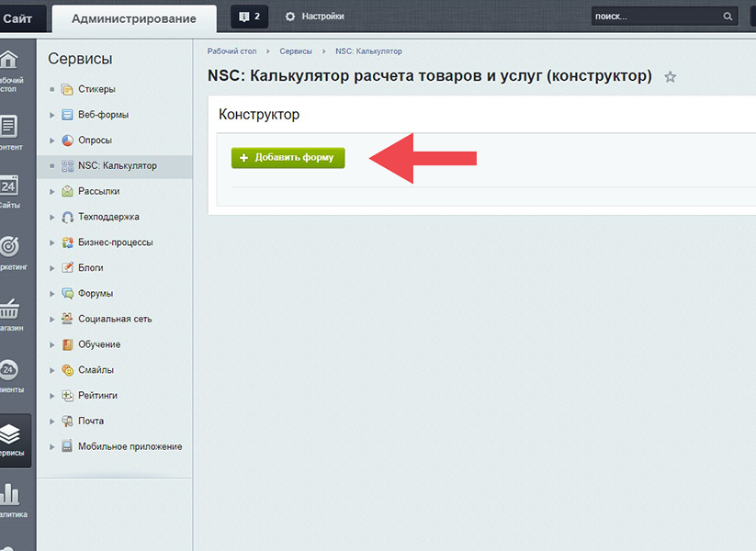Image resolution: width=756 pixels, height=551 pixels.
Task: Expand the Веб-формы tree node arrow
Action: 52,116
